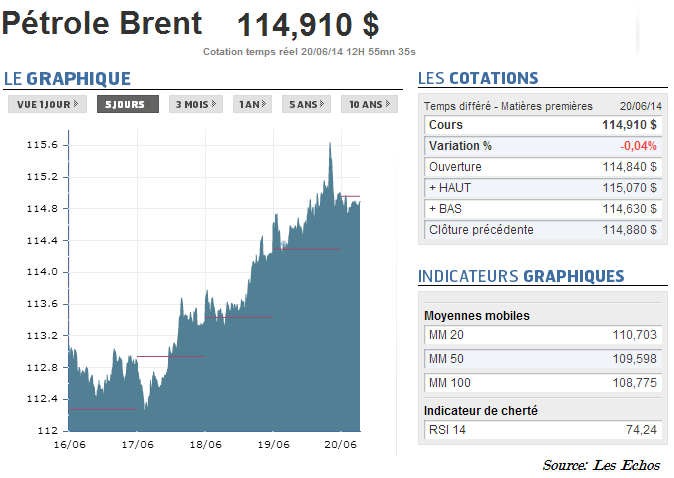This screenshot has width=674, height=478.
Task: Click the RSI 14 value 74,24
Action: 641,430
